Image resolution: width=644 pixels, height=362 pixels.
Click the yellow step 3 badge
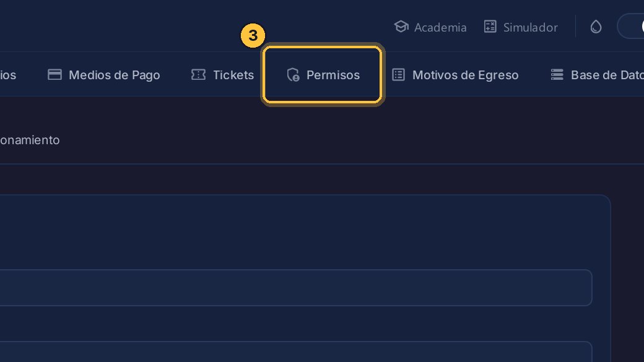point(253,35)
